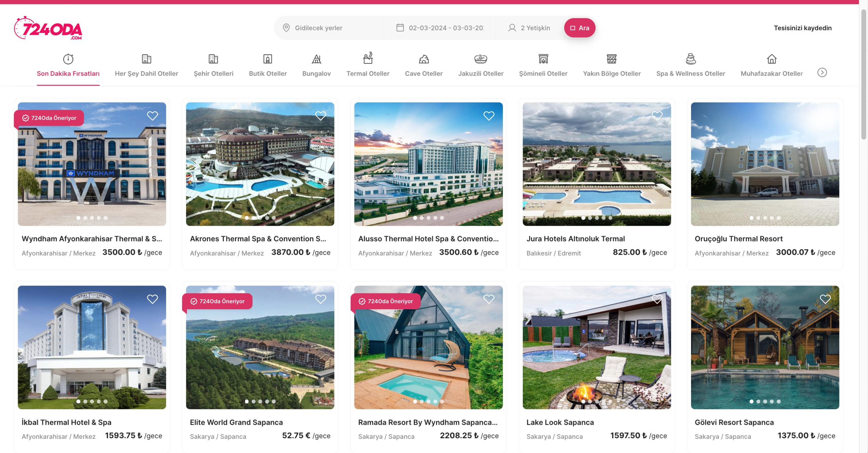Toggle favorite heart on Alusso Thermal Hotel
Viewport: 868px width, 453px height.
(x=489, y=116)
